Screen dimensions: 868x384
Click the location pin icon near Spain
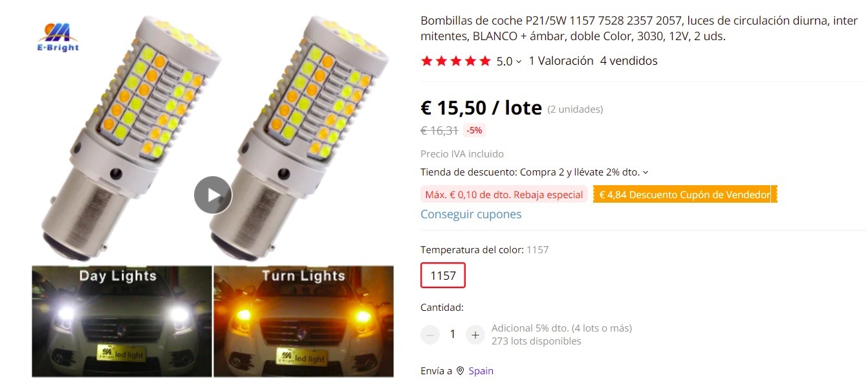click(460, 371)
